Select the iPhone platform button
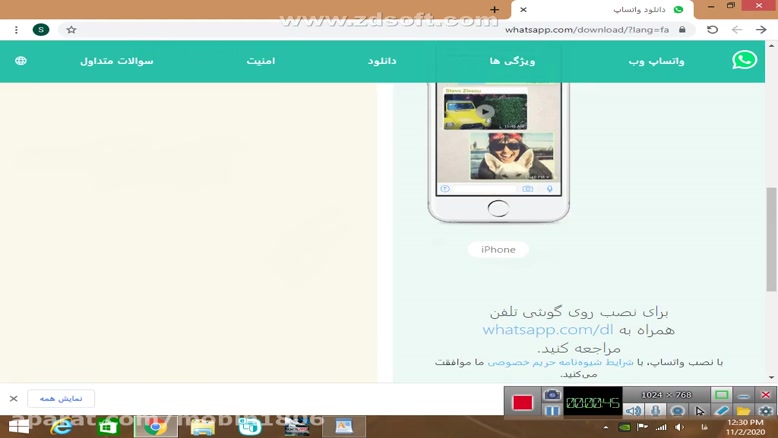The width and height of the screenshot is (778, 438). 498,249
